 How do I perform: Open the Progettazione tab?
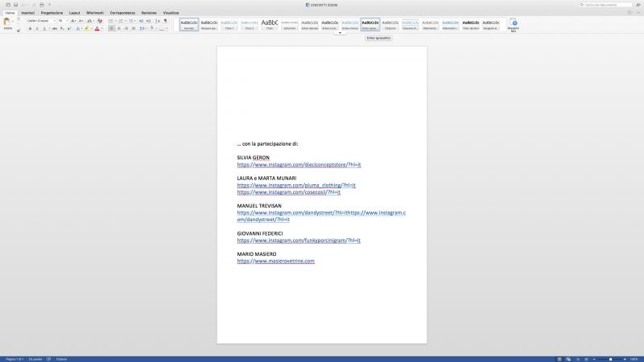52,13
